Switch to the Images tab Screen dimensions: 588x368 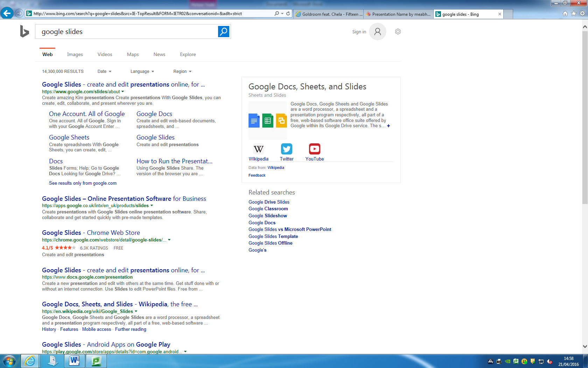[x=75, y=54]
